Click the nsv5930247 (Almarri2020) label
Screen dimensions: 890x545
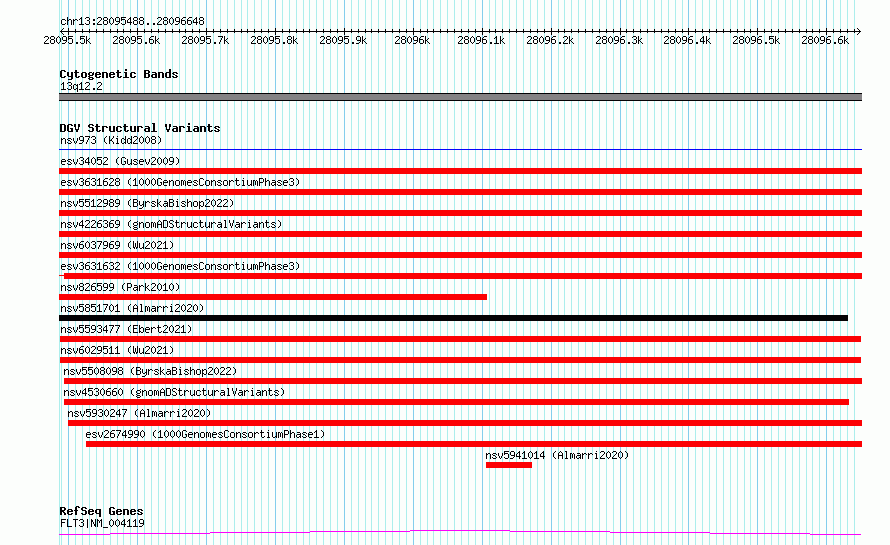(139, 413)
